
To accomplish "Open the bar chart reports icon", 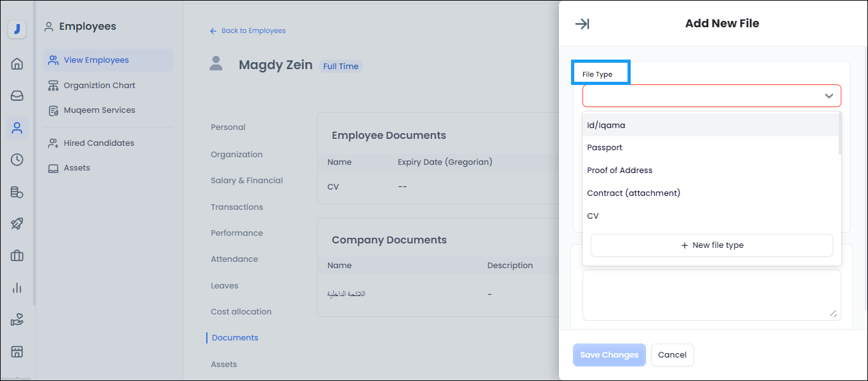I will [x=17, y=288].
